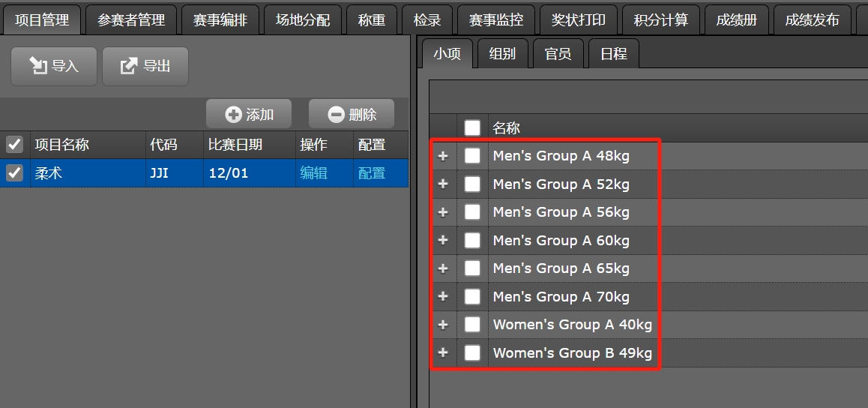This screenshot has height=408, width=868.
Task: Expand Women's Group B 49kg row
Action: (x=443, y=352)
